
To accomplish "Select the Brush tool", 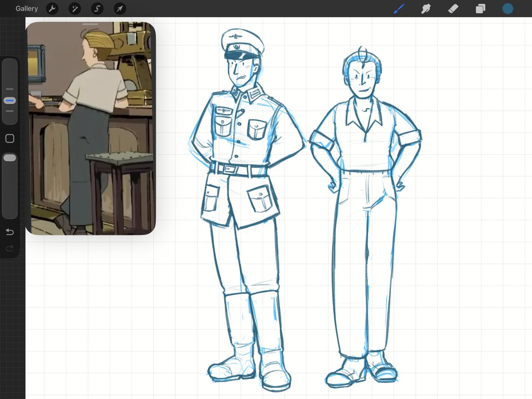I will pos(399,8).
